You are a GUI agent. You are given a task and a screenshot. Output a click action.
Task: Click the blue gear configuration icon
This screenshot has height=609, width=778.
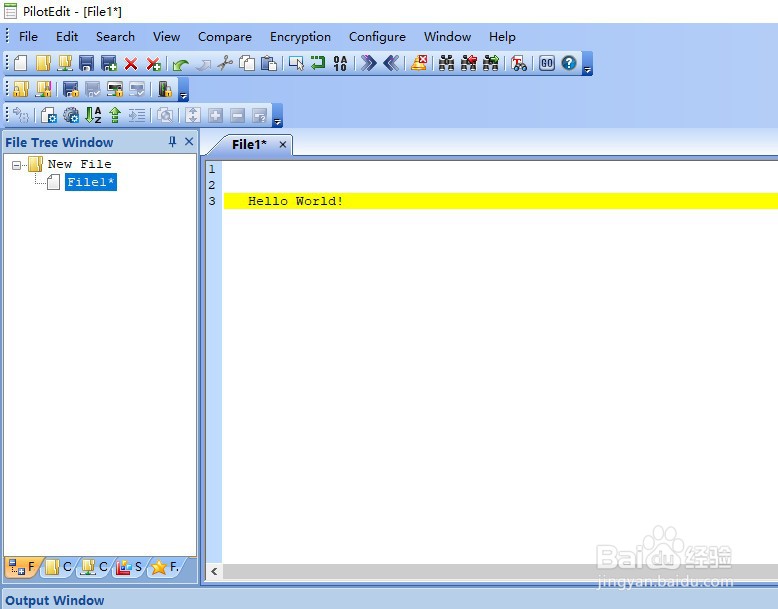(71, 116)
